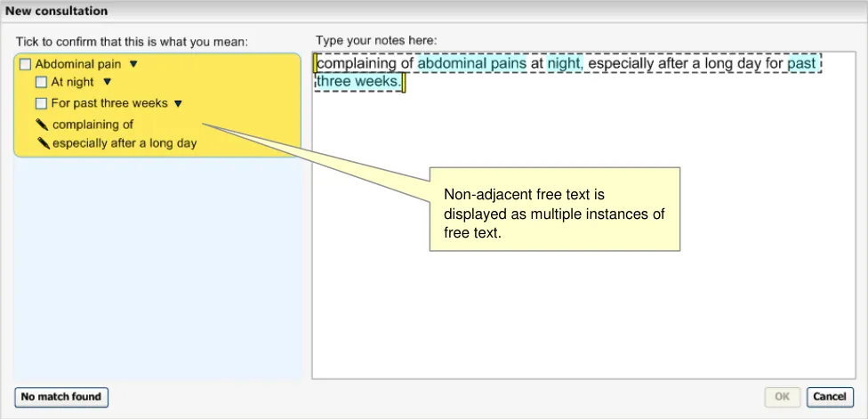
Task: Click highlighted "three weeks." on second notes line
Action: coord(358,82)
